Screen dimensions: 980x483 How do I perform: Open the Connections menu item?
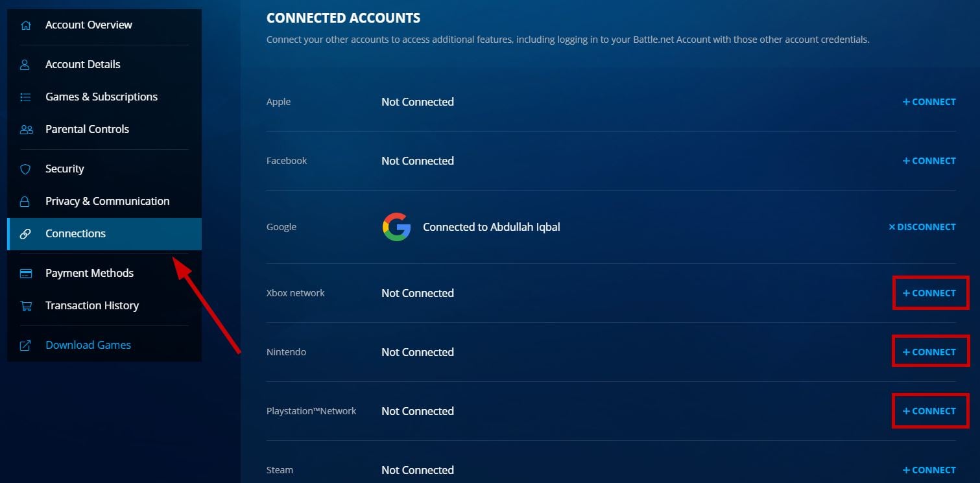point(75,234)
